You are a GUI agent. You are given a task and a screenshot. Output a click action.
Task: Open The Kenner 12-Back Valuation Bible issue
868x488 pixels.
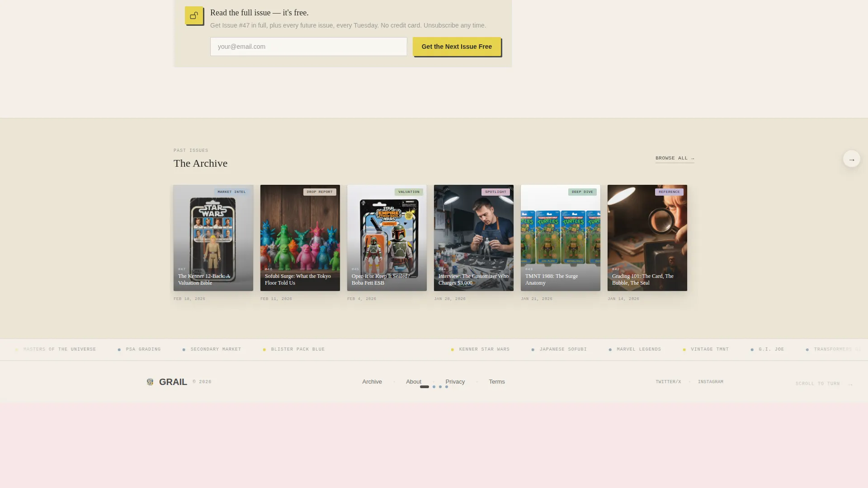[x=213, y=238]
